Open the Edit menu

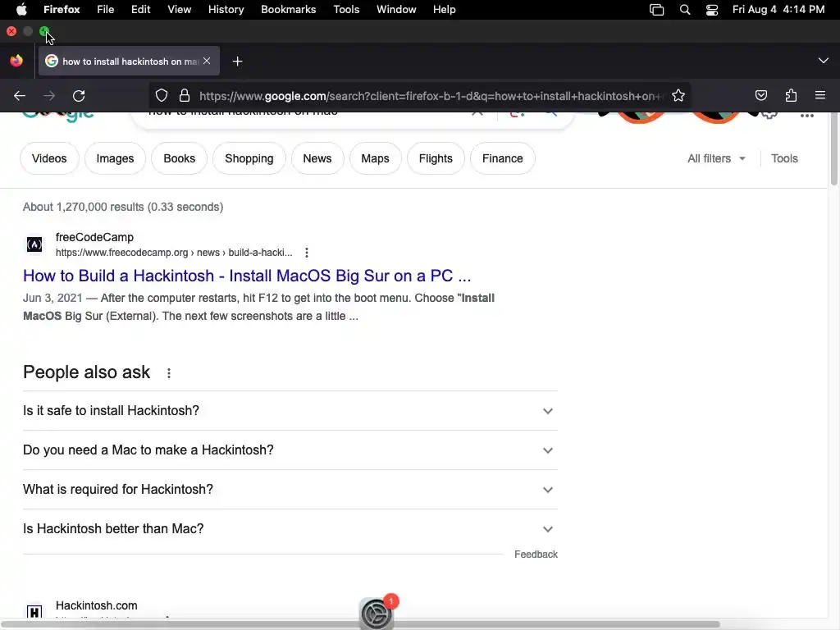click(x=141, y=10)
